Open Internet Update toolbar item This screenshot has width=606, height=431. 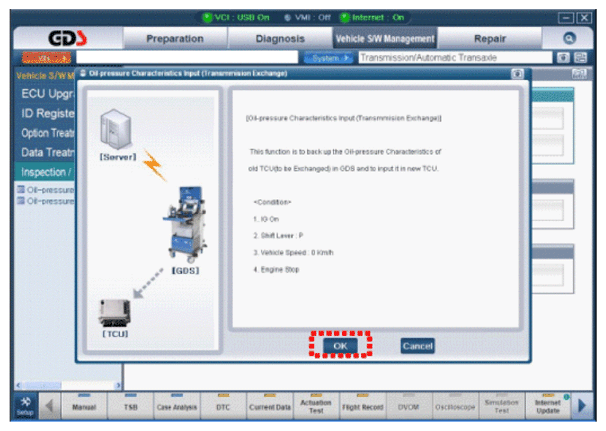pyautogui.click(x=548, y=406)
